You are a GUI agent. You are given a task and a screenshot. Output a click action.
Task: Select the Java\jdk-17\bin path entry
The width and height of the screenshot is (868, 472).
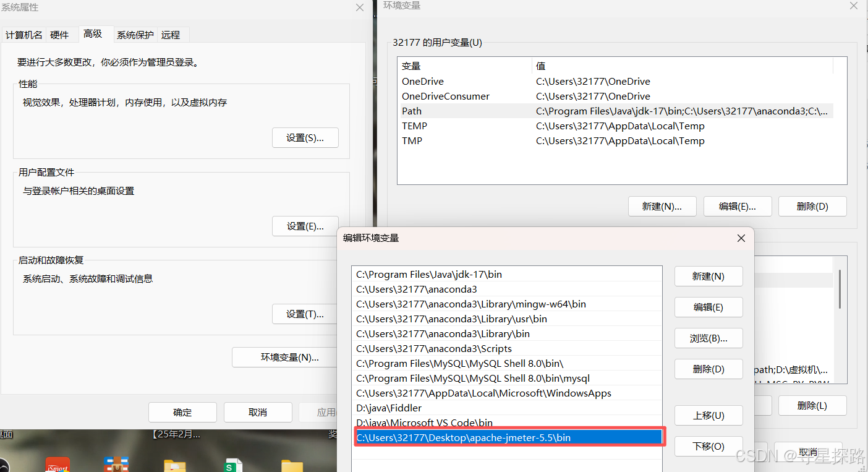(x=507, y=275)
